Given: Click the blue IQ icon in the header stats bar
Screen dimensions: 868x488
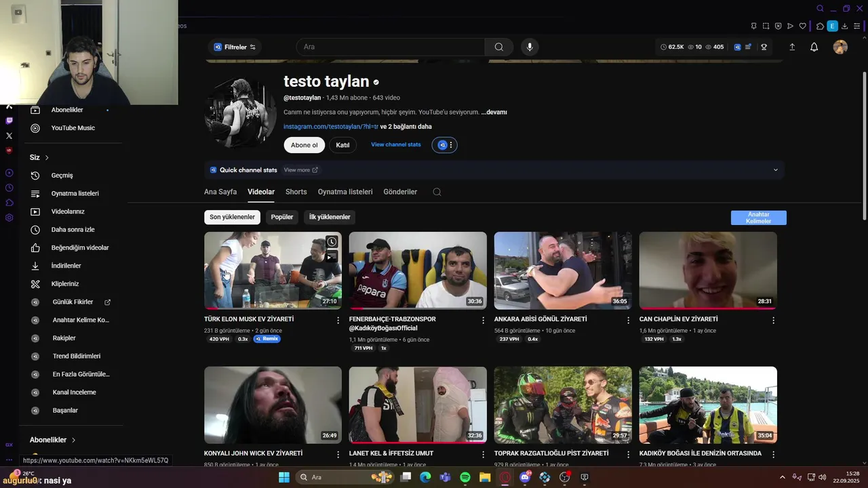Looking at the screenshot, I should 738,47.
